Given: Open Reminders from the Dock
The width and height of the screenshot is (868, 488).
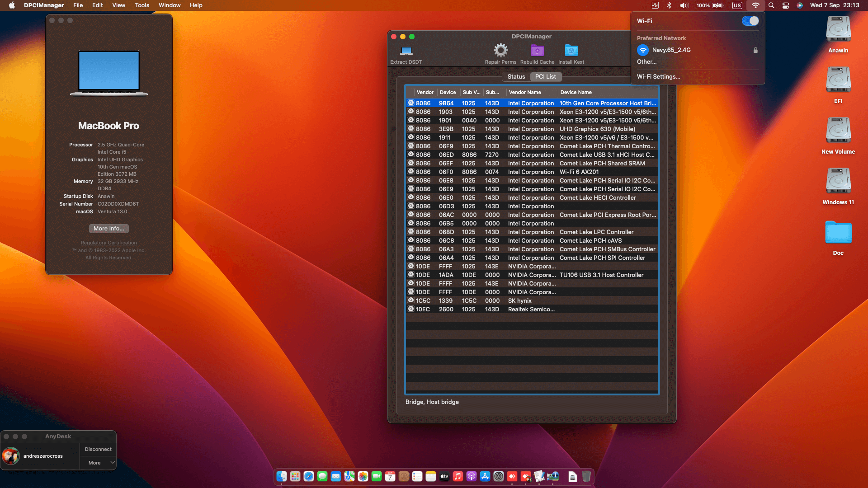Looking at the screenshot, I should (x=417, y=476).
